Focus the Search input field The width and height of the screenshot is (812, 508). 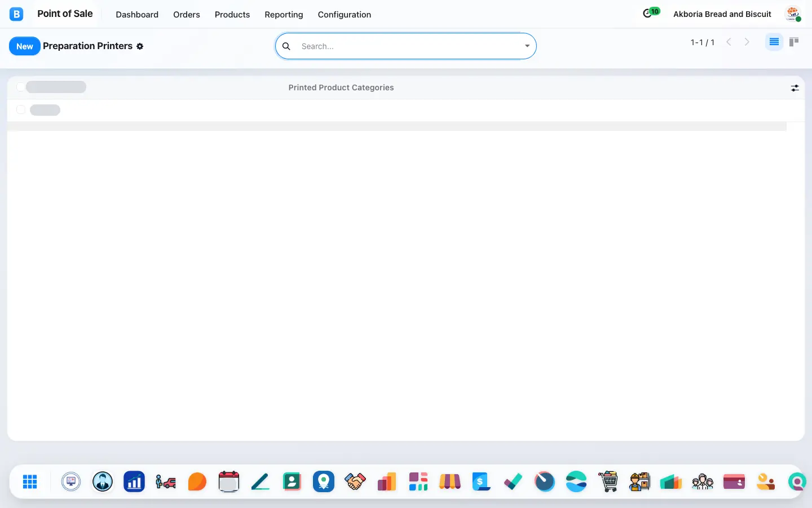[409, 46]
